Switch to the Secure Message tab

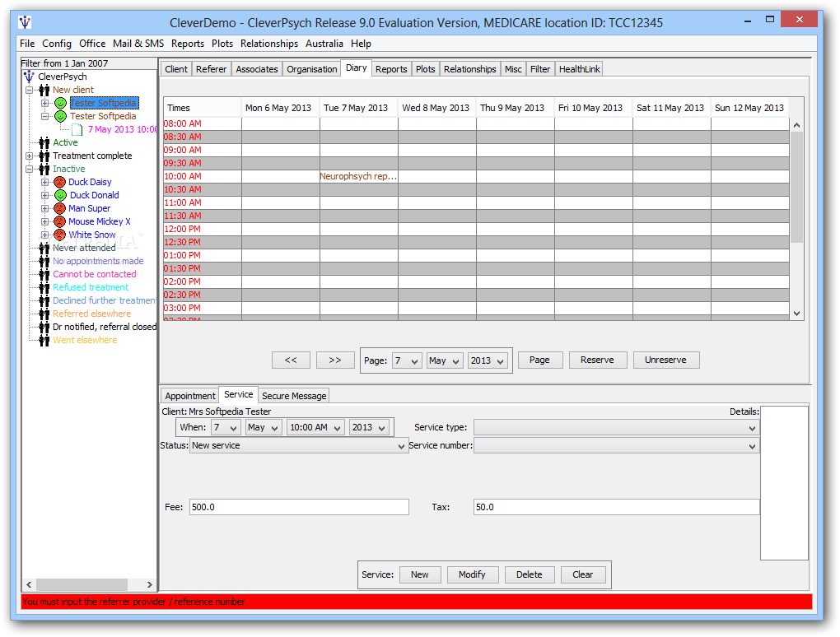coord(293,396)
